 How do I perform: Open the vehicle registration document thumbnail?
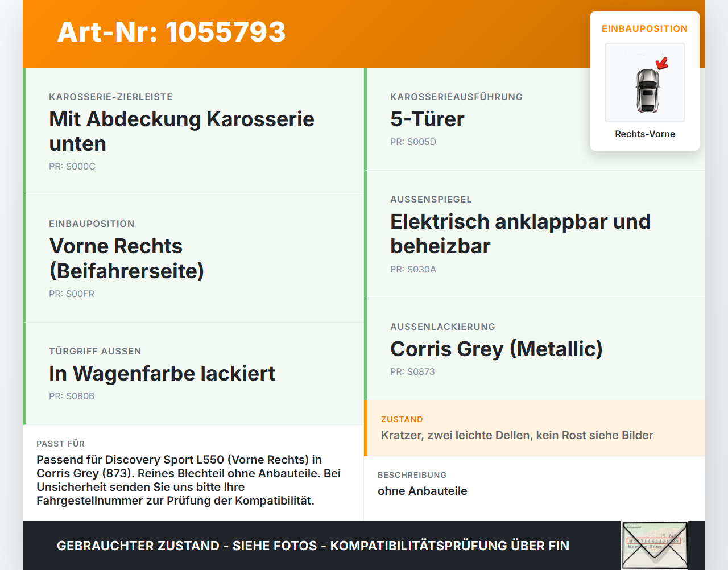click(x=655, y=546)
